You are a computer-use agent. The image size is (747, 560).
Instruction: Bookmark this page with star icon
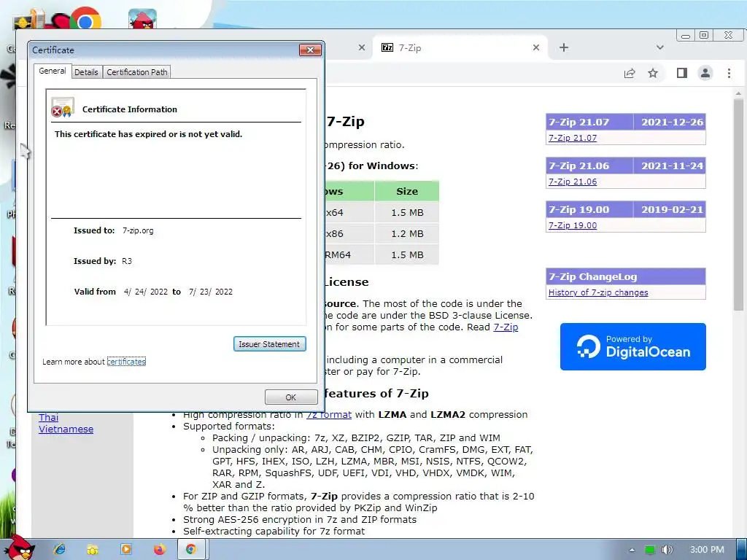653,73
